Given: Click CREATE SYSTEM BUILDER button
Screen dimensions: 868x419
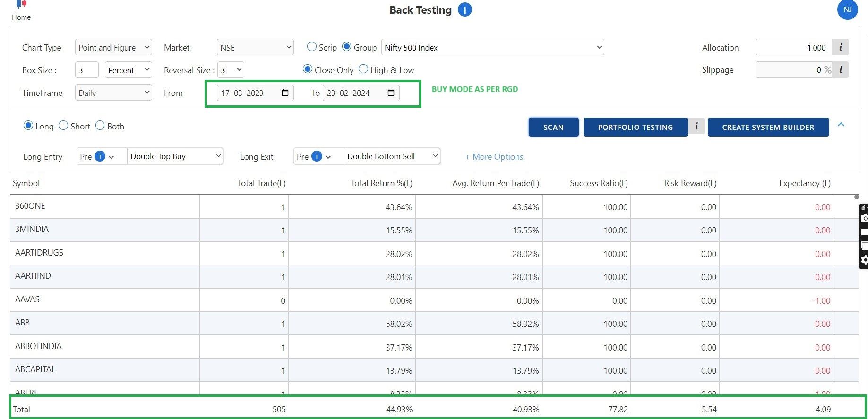Looking at the screenshot, I should click(768, 127).
